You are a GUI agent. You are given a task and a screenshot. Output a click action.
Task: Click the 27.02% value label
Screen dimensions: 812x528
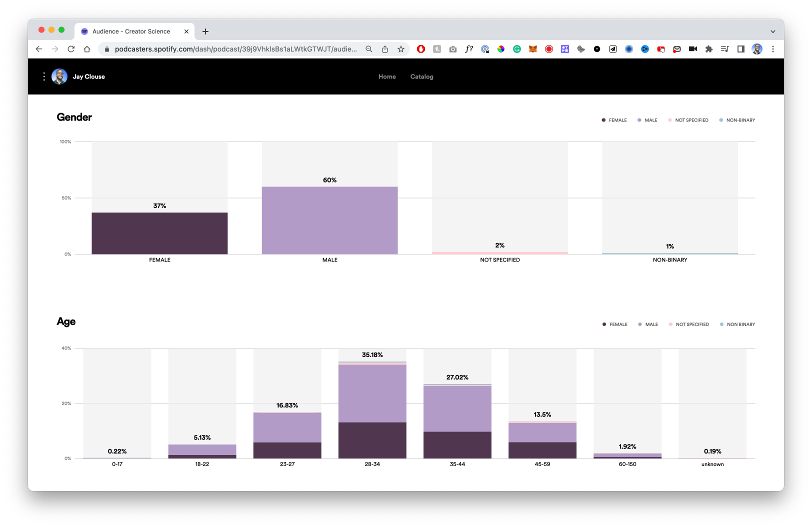coord(457,377)
